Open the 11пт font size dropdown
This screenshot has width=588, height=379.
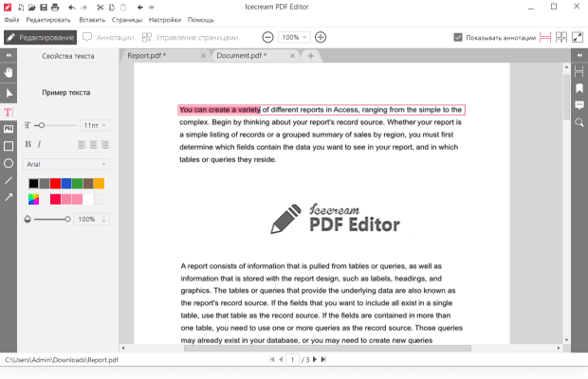tap(95, 125)
